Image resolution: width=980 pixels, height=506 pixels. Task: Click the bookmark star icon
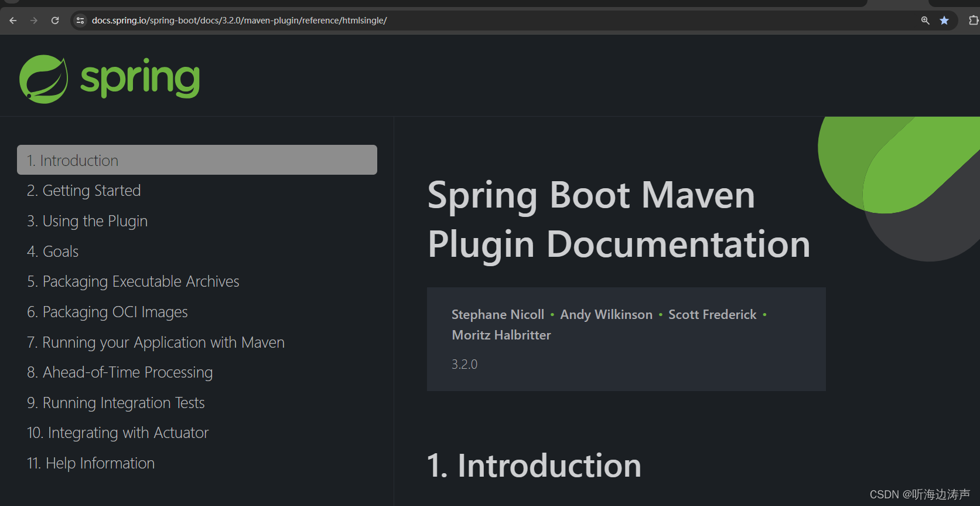(x=944, y=21)
